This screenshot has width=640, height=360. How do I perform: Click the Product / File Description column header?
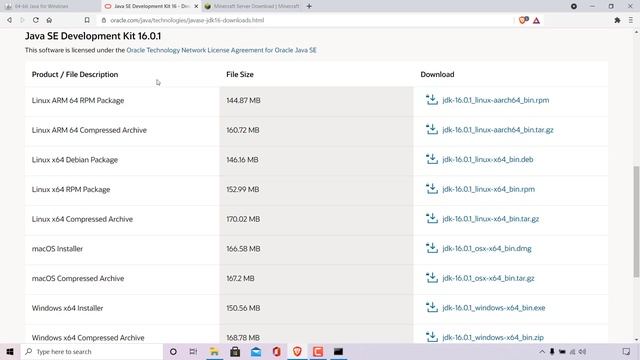point(75,74)
